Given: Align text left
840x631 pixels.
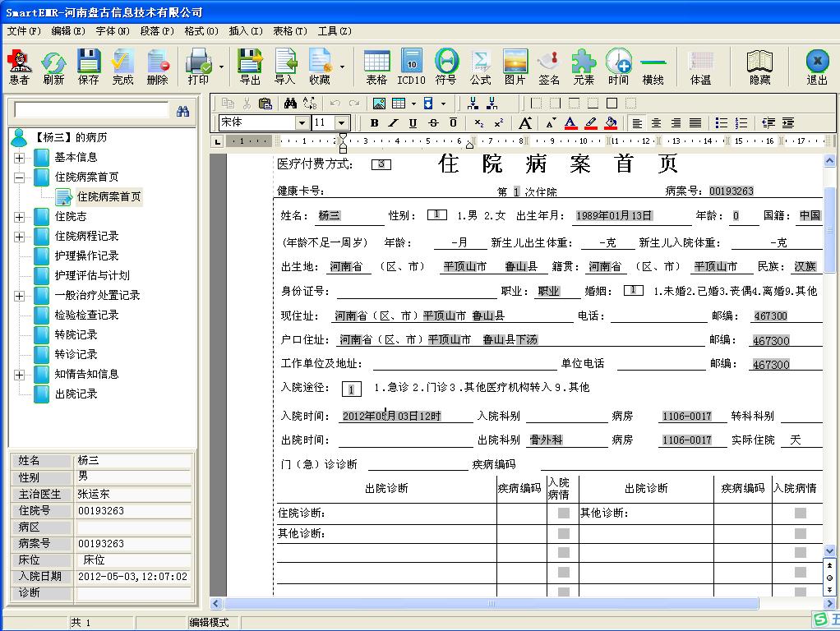Looking at the screenshot, I should (x=637, y=123).
